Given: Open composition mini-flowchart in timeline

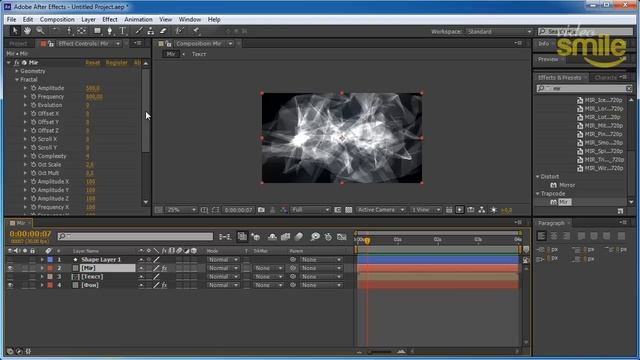Looking at the screenshot, I should (x=225, y=237).
